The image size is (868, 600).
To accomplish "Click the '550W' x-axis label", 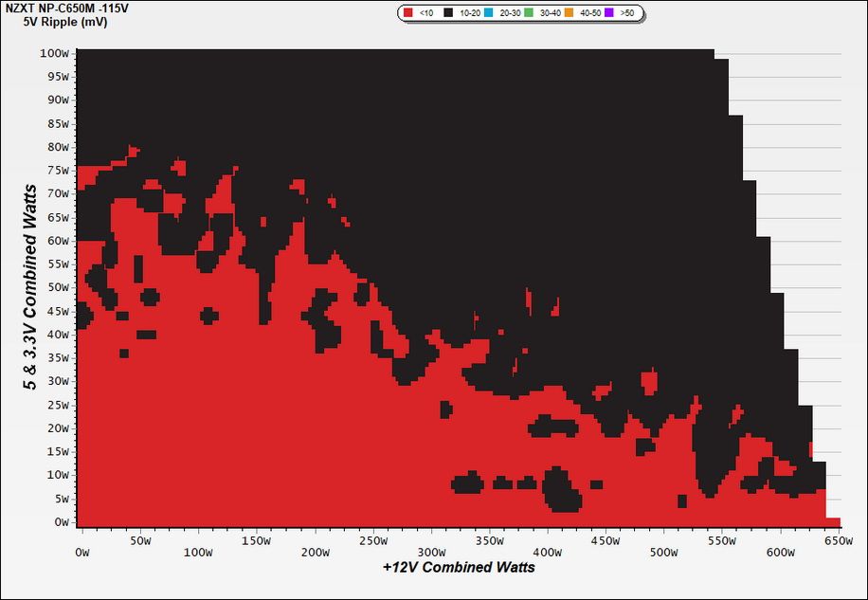I will coord(722,541).
